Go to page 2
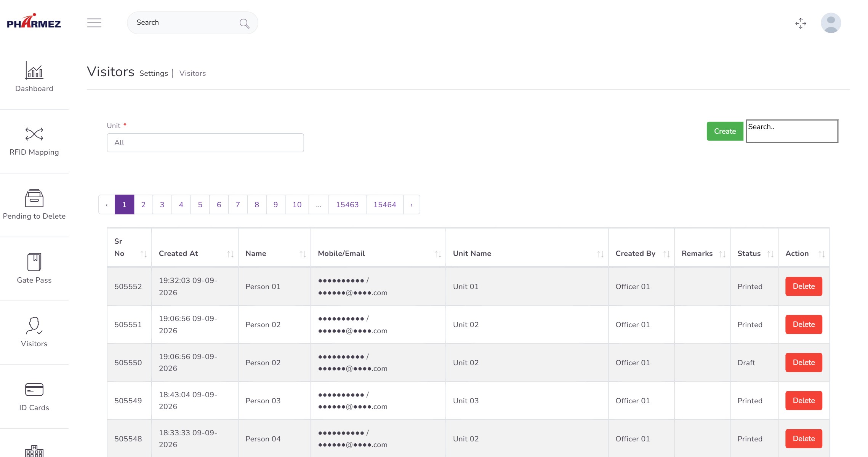Image resolution: width=868 pixels, height=457 pixels. pyautogui.click(x=143, y=205)
